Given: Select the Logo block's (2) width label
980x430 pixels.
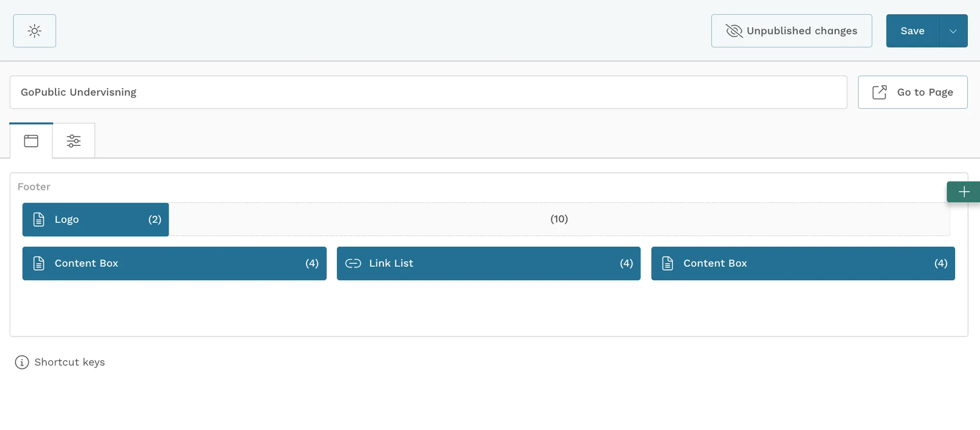Looking at the screenshot, I should 155,219.
